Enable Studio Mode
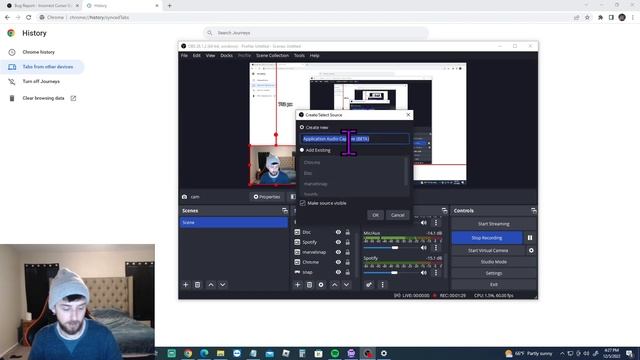The width and height of the screenshot is (640, 360). (x=493, y=262)
